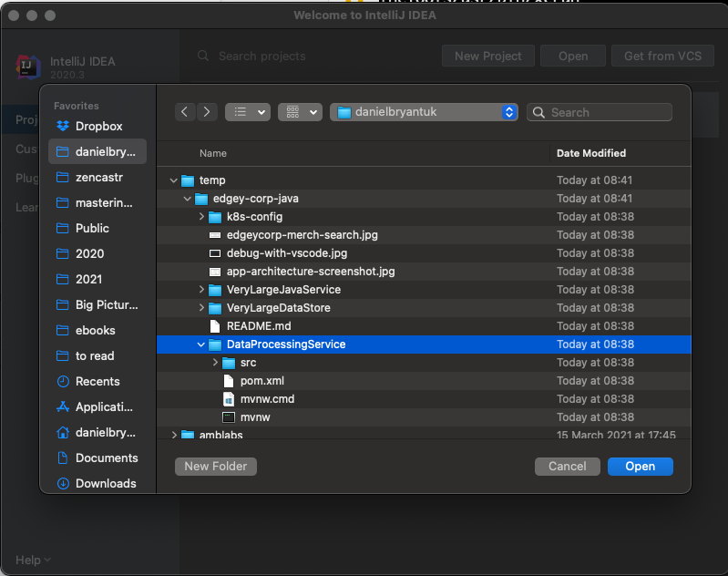Select the mvnw.cmd file

[267, 399]
